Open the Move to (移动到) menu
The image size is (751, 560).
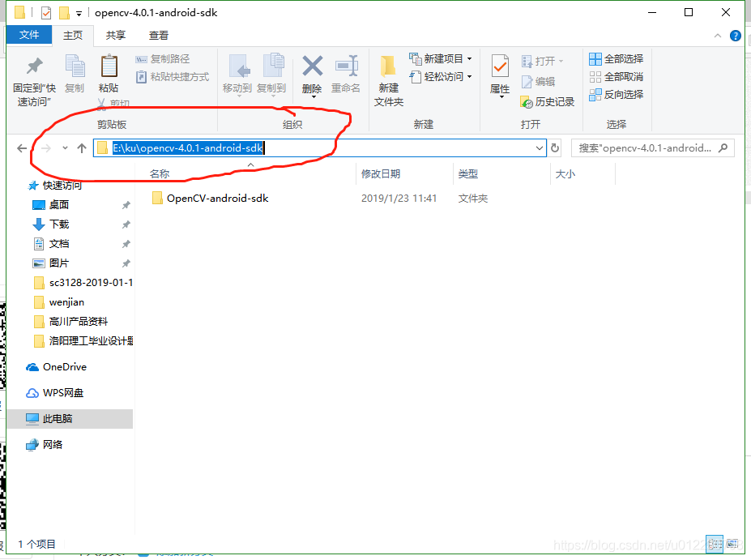tap(237, 75)
